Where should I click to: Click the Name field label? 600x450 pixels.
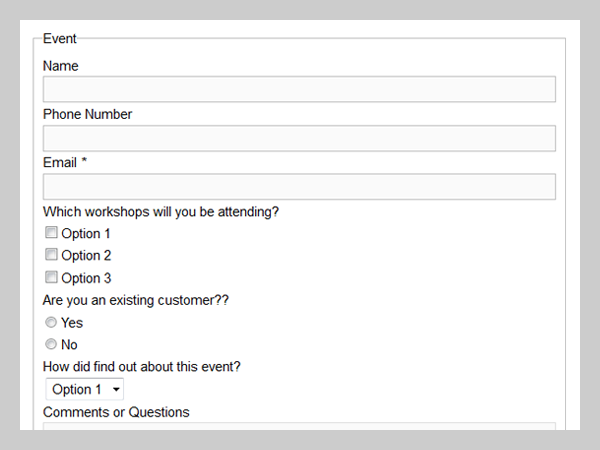[x=60, y=66]
